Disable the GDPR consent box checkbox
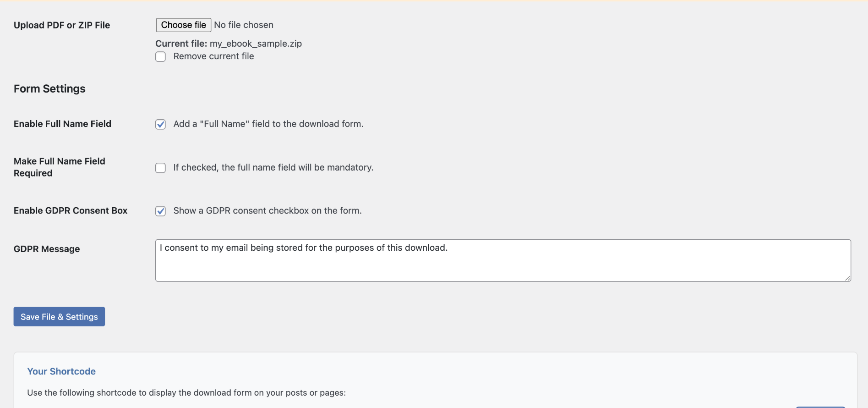Image resolution: width=868 pixels, height=408 pixels. 160,211
